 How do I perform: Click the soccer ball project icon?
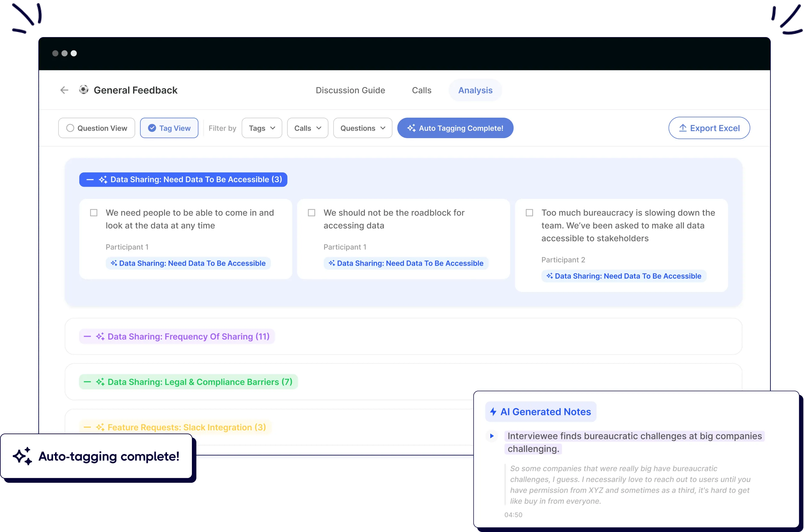click(x=83, y=90)
